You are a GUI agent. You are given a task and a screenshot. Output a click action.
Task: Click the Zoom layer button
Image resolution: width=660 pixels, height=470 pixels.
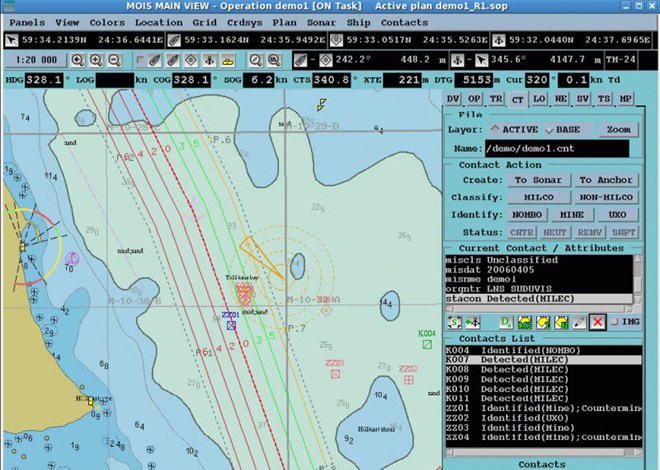coord(618,130)
